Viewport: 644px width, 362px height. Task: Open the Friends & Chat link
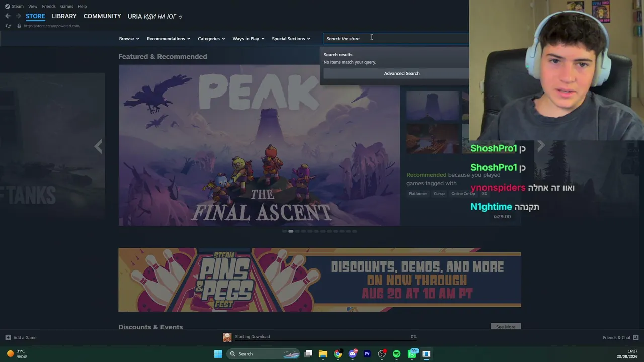pyautogui.click(x=616, y=338)
